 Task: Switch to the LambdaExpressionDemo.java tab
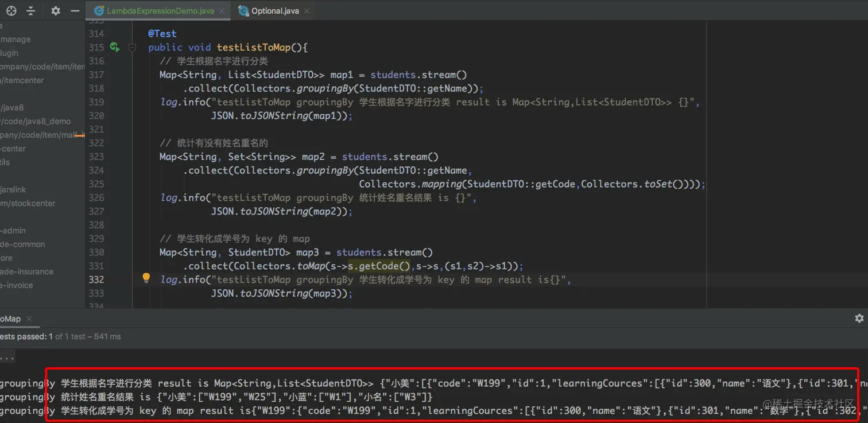point(158,11)
